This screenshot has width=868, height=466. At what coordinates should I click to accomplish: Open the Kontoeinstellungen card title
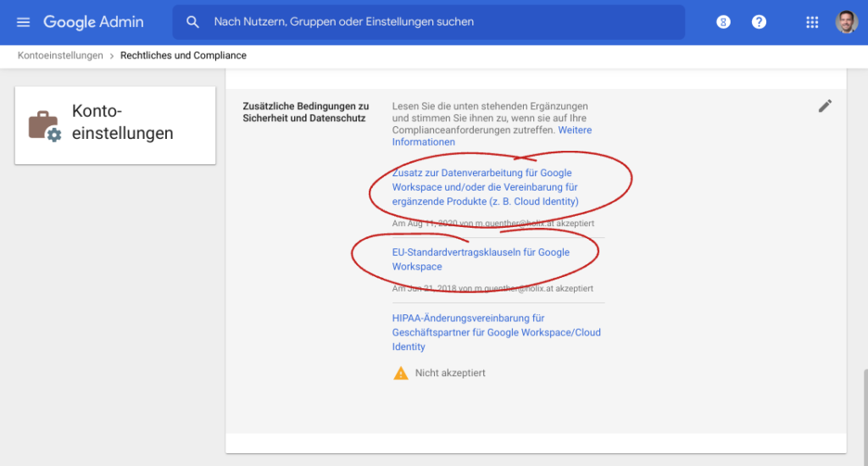pyautogui.click(x=122, y=122)
